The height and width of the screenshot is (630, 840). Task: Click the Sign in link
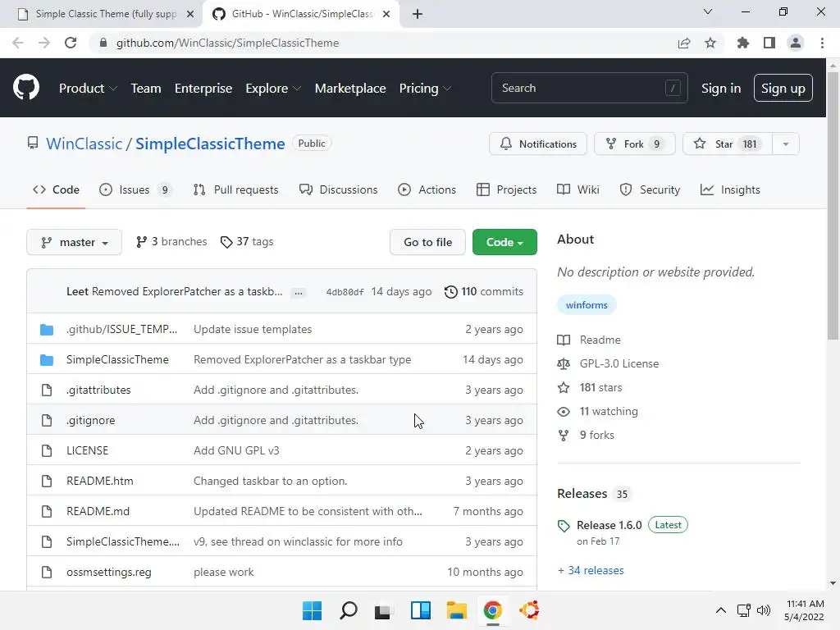pyautogui.click(x=721, y=89)
